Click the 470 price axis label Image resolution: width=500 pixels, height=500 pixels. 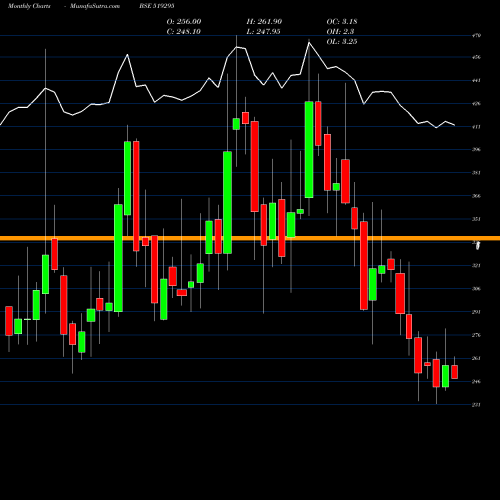476,35
